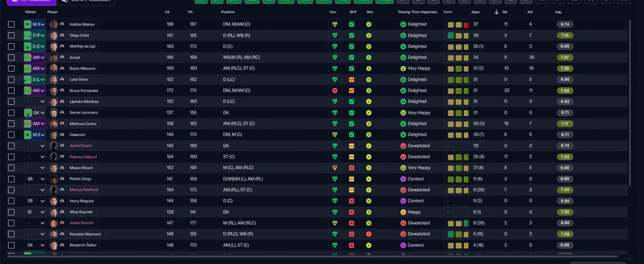This screenshot has height=264, width=644.
Task: Click Kobbie Mainoo's red form square
Action: [466, 25]
